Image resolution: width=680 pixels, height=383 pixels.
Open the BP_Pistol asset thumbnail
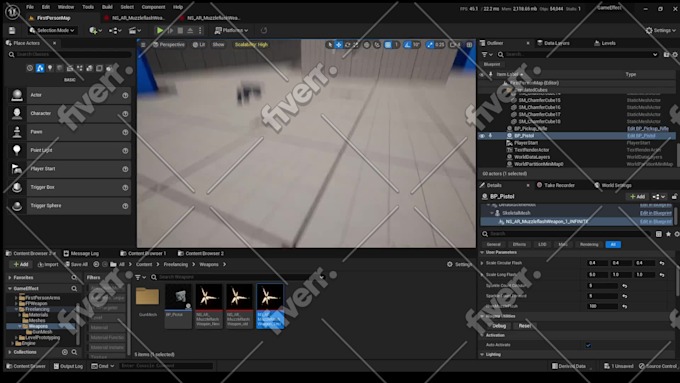coord(178,298)
